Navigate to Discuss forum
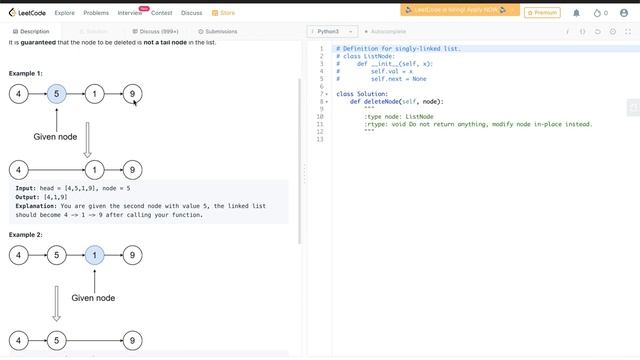 coord(191,13)
